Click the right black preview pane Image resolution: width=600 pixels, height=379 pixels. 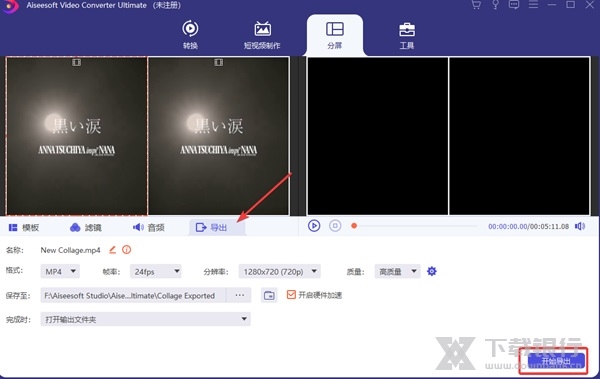click(x=519, y=136)
